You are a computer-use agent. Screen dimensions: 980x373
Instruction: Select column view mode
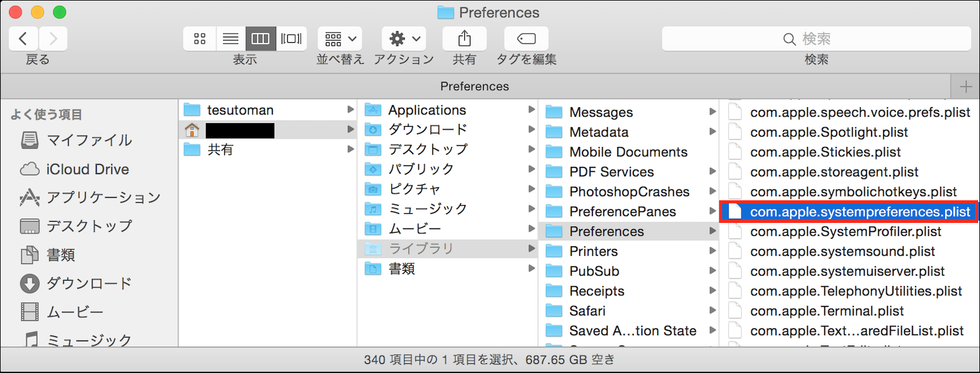tap(261, 39)
